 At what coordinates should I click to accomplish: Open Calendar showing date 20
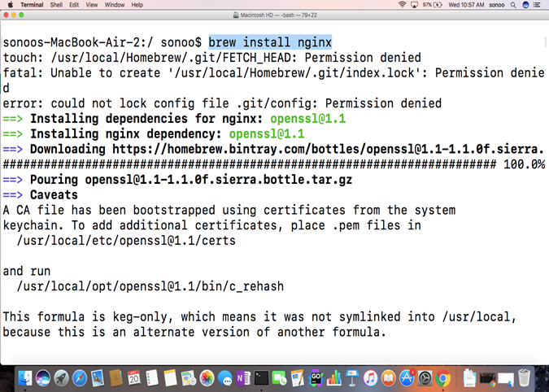[133, 378]
